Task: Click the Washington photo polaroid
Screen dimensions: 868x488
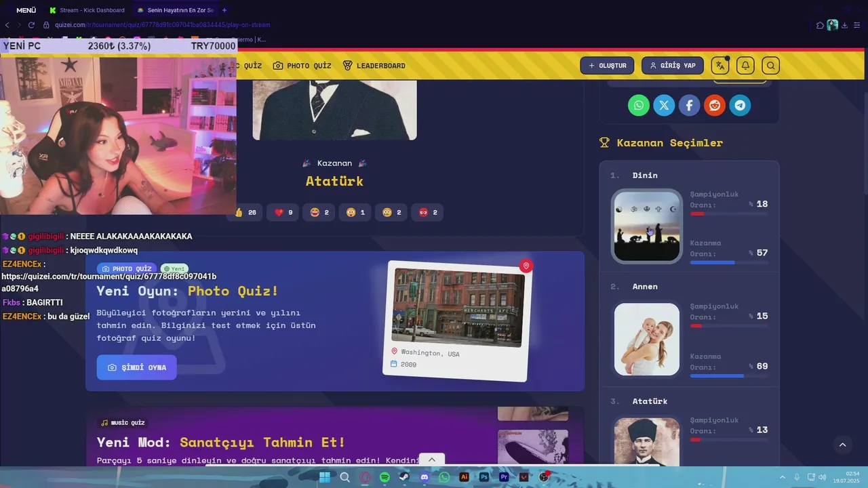Action: 458,321
